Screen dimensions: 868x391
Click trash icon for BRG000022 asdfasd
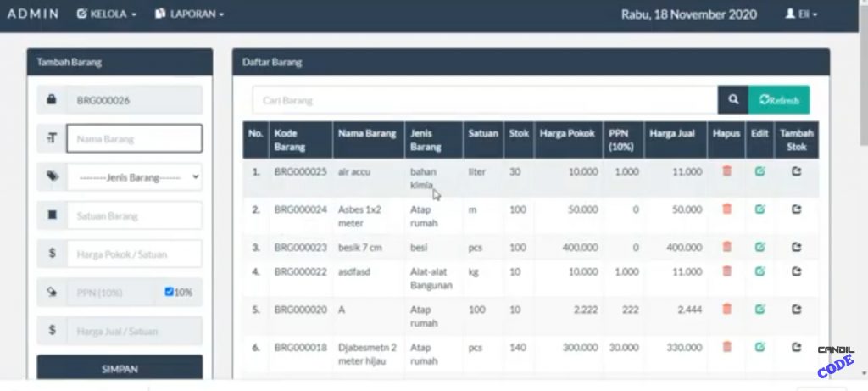(726, 271)
